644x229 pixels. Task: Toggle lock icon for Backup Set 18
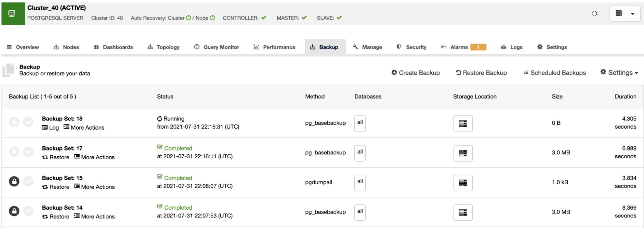[14, 122]
